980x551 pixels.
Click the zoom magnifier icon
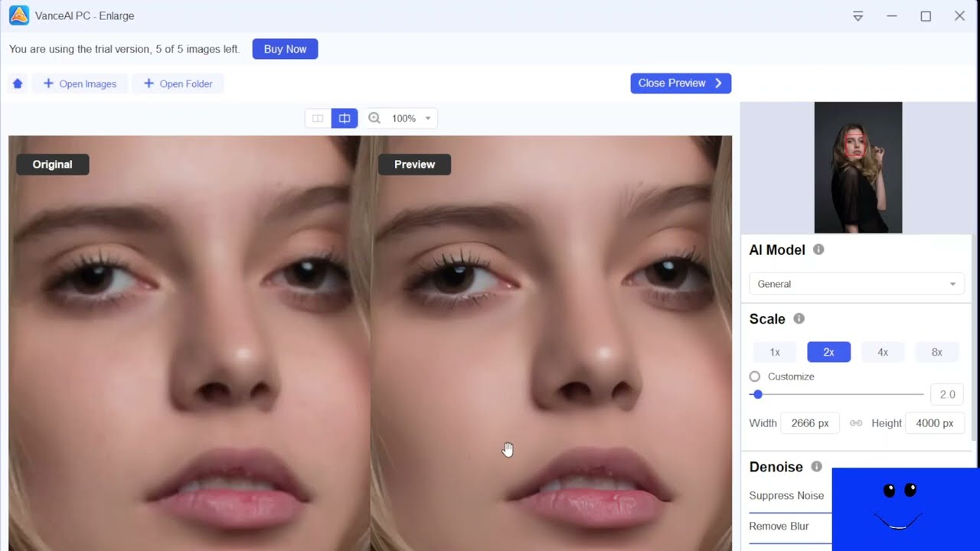pos(374,118)
